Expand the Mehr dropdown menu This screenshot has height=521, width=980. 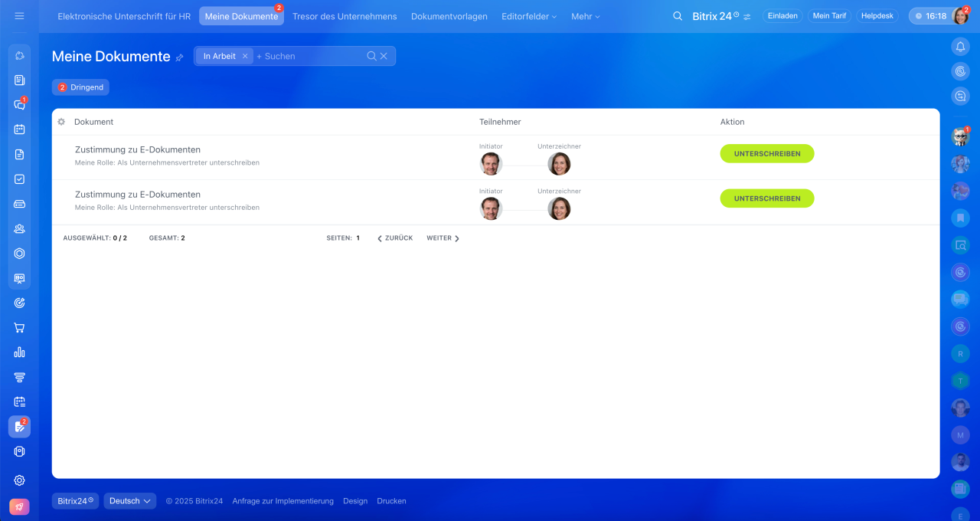pyautogui.click(x=586, y=16)
